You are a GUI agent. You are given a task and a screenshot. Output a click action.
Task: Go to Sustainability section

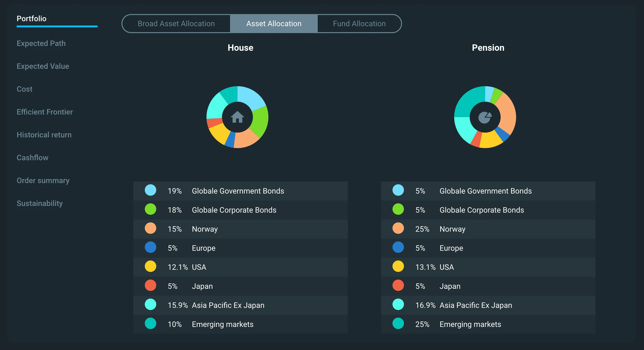(x=40, y=203)
